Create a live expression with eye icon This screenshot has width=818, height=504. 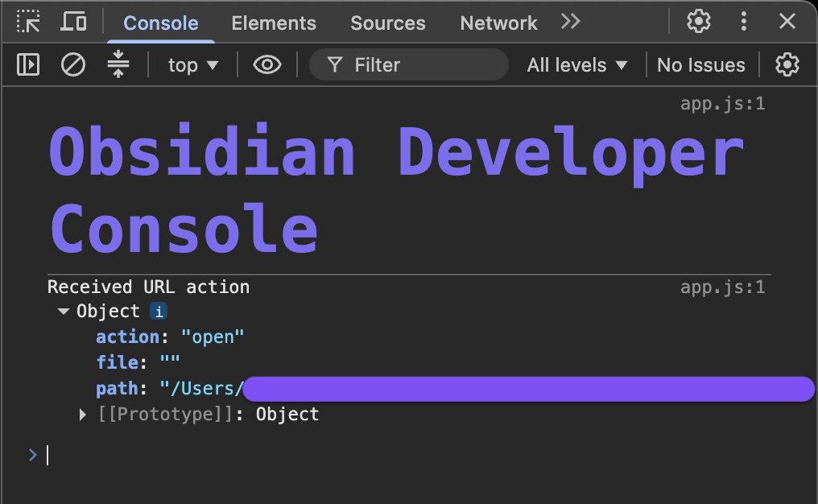click(x=266, y=65)
